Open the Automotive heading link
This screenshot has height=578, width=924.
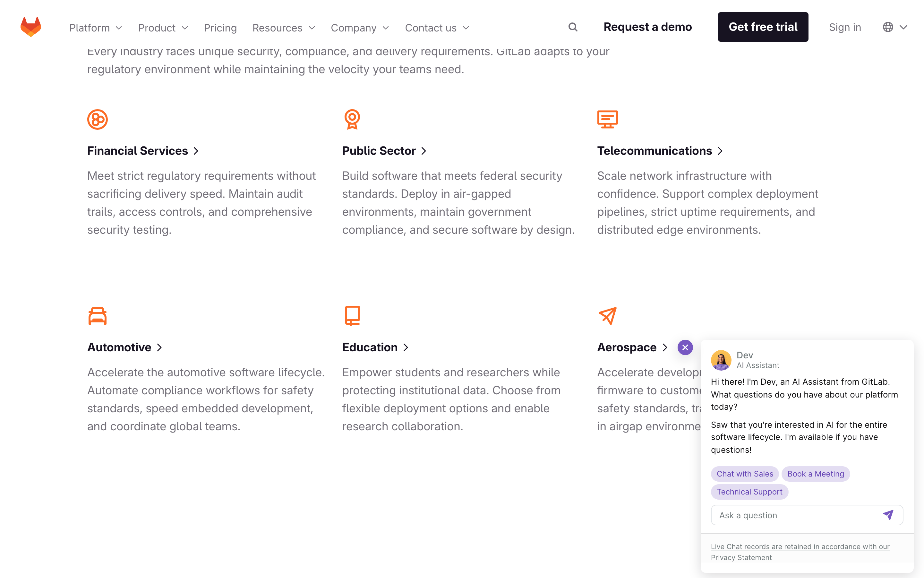coord(125,347)
